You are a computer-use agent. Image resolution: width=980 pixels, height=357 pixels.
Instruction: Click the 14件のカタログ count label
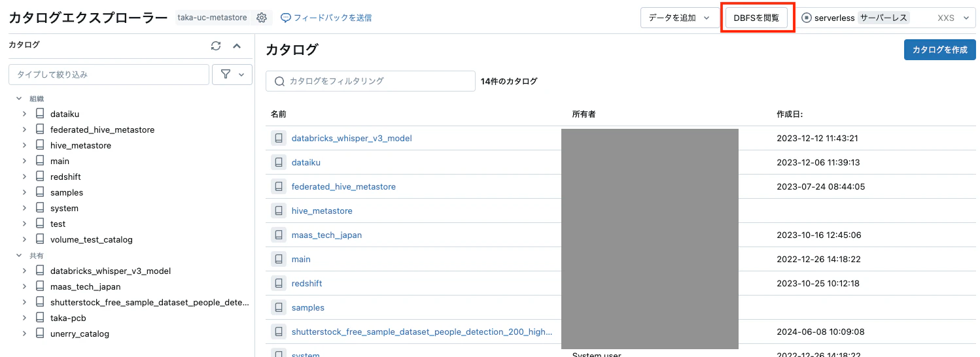coord(509,81)
